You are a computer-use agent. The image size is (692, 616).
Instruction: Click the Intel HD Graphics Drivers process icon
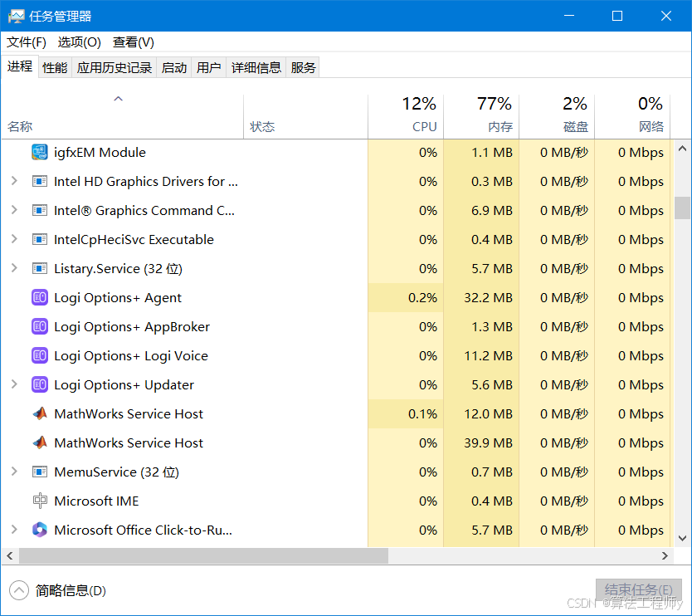click(x=40, y=182)
